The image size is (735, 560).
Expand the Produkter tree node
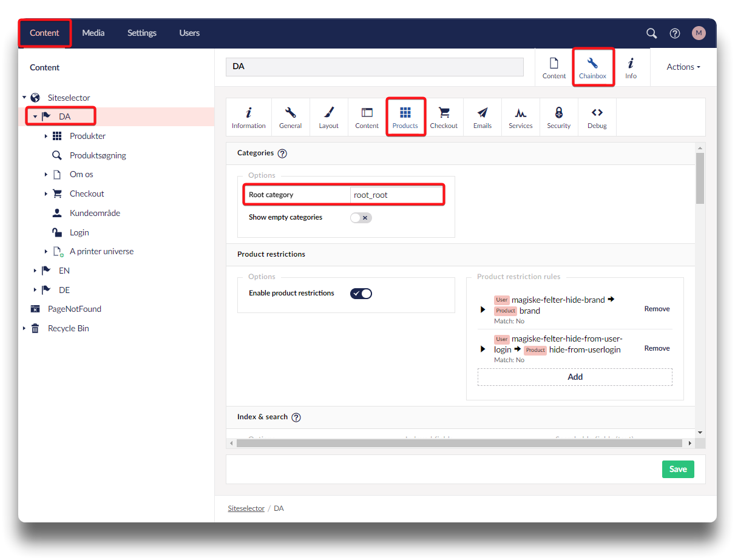[x=46, y=137]
